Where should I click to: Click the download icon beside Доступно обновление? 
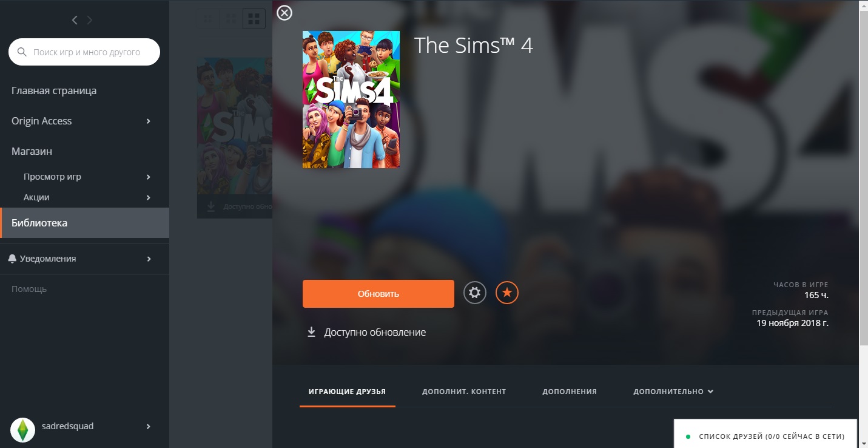tap(312, 332)
